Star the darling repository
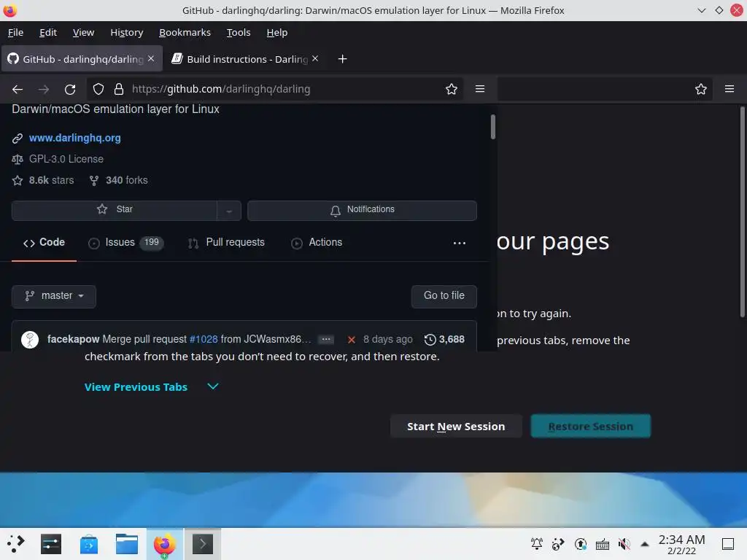 (115, 209)
